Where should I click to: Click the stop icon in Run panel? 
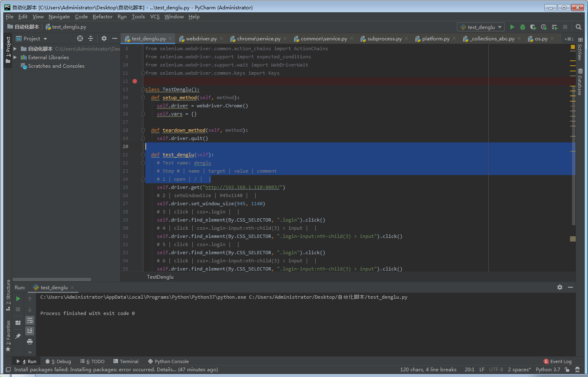click(x=18, y=309)
